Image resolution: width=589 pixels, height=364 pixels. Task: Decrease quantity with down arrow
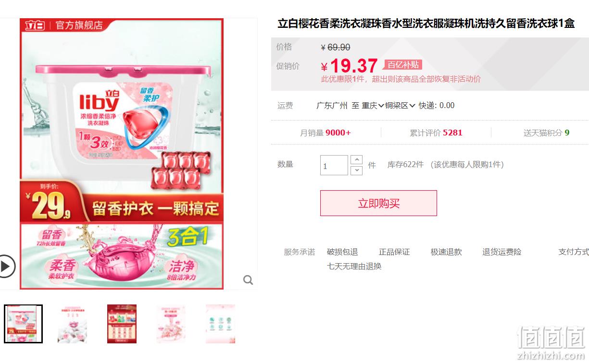(x=356, y=170)
